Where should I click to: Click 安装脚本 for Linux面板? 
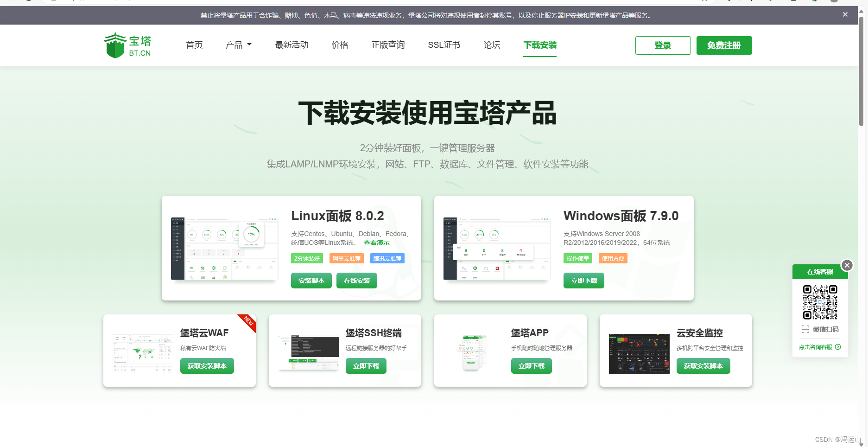tap(311, 281)
